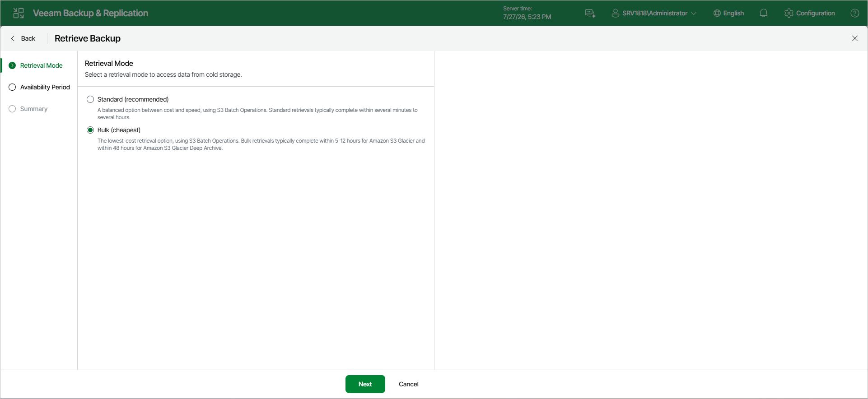
Task: Click the Retrieve Backup heading
Action: click(x=88, y=38)
